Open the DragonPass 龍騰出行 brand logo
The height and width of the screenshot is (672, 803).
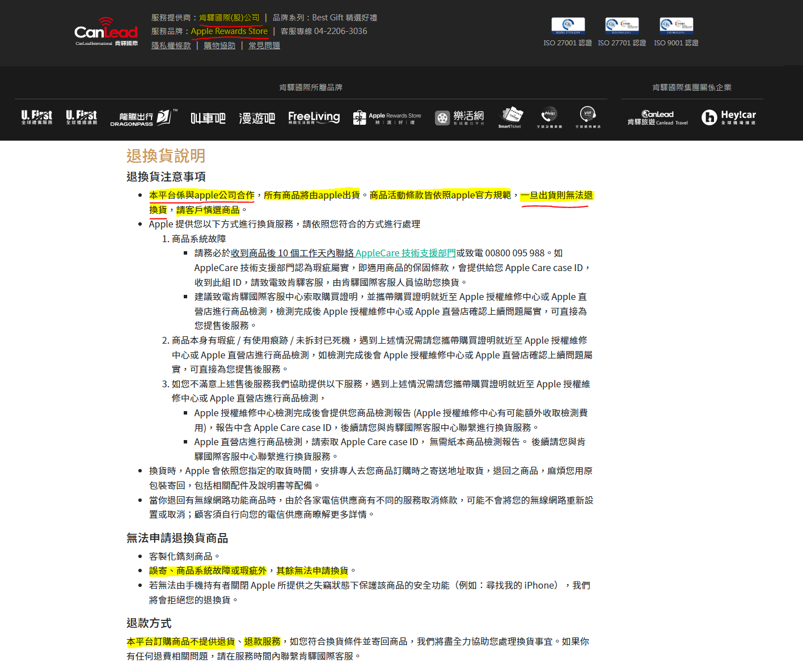coord(143,117)
